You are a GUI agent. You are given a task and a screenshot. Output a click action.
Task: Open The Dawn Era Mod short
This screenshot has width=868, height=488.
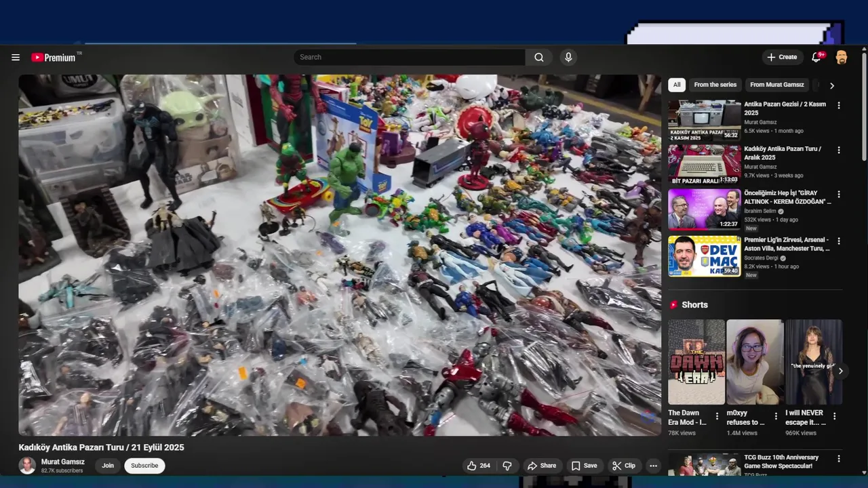tap(696, 363)
